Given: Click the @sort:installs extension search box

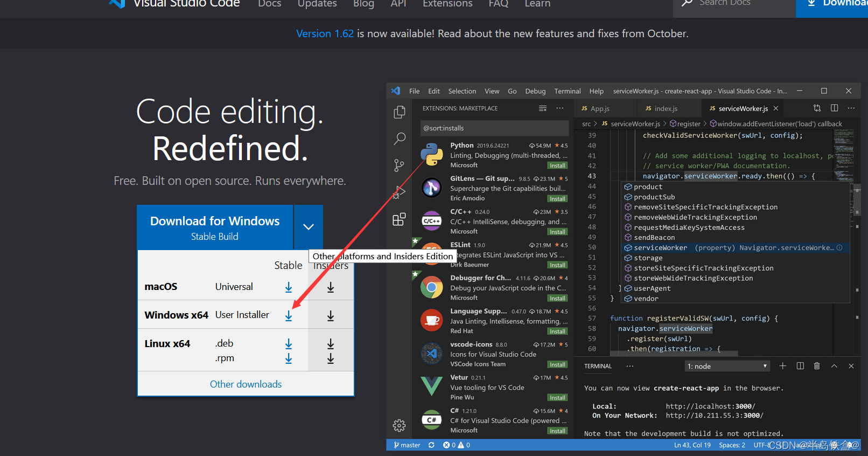Looking at the screenshot, I should [494, 128].
